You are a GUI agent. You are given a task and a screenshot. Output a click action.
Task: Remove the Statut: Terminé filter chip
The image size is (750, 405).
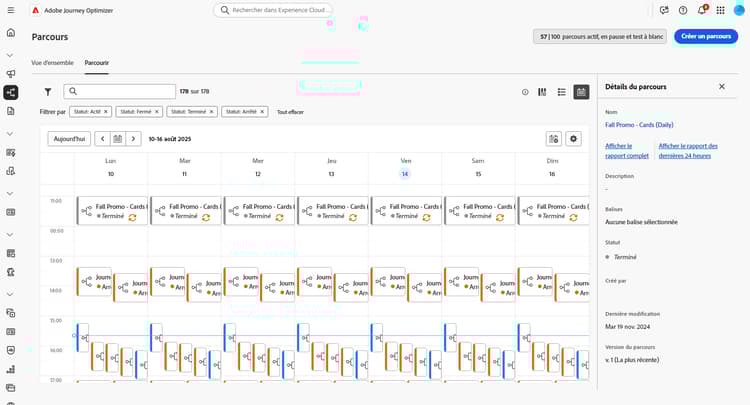(x=211, y=111)
